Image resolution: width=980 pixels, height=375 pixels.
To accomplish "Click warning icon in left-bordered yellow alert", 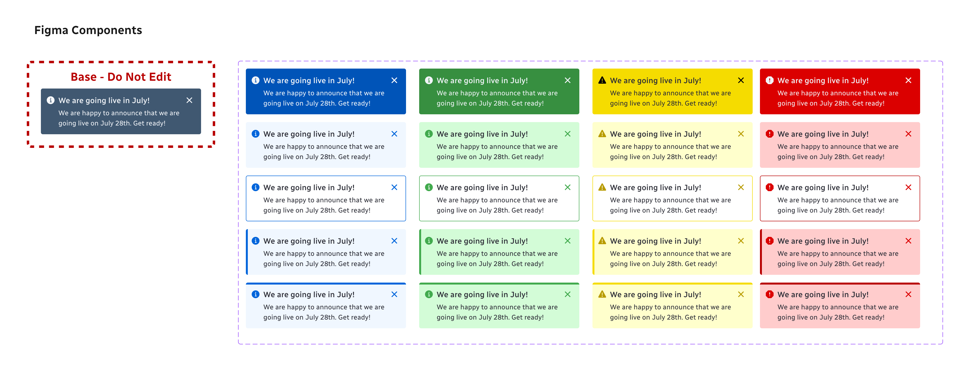I will click(602, 241).
